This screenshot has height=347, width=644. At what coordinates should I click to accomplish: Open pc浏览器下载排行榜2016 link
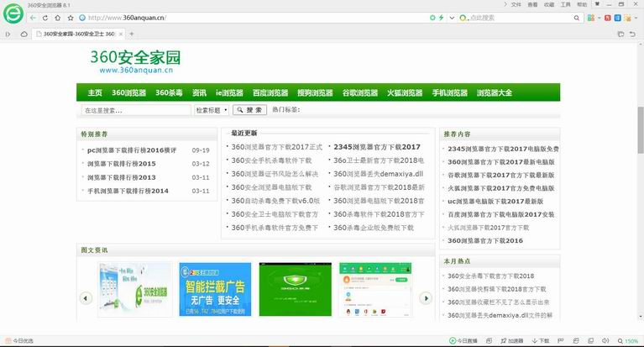[132, 150]
